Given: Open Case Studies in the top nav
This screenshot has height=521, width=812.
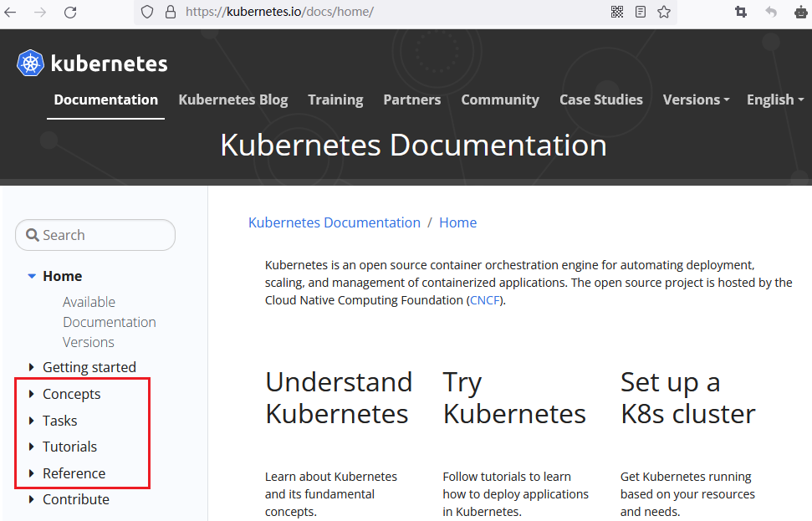Looking at the screenshot, I should 601,100.
